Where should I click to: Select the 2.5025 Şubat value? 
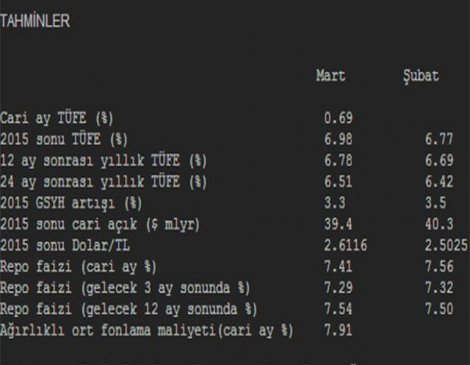(446, 245)
